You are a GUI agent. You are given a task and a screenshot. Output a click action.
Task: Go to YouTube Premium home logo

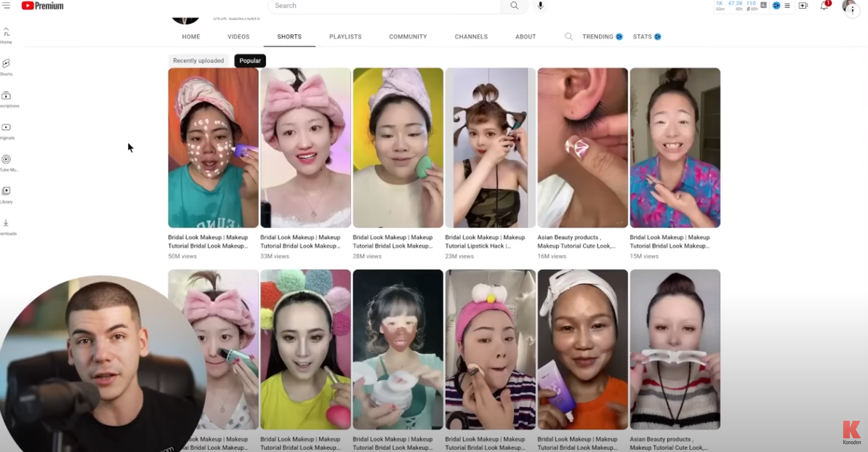43,6
